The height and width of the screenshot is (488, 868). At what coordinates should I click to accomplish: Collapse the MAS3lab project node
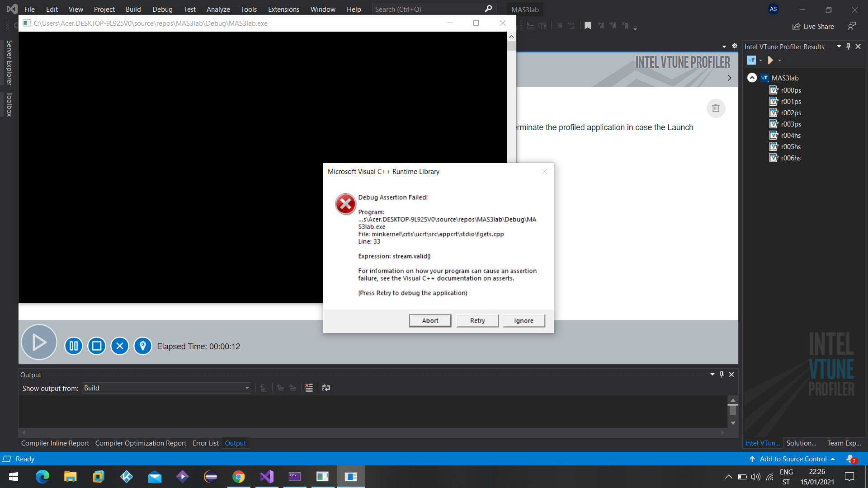click(752, 78)
